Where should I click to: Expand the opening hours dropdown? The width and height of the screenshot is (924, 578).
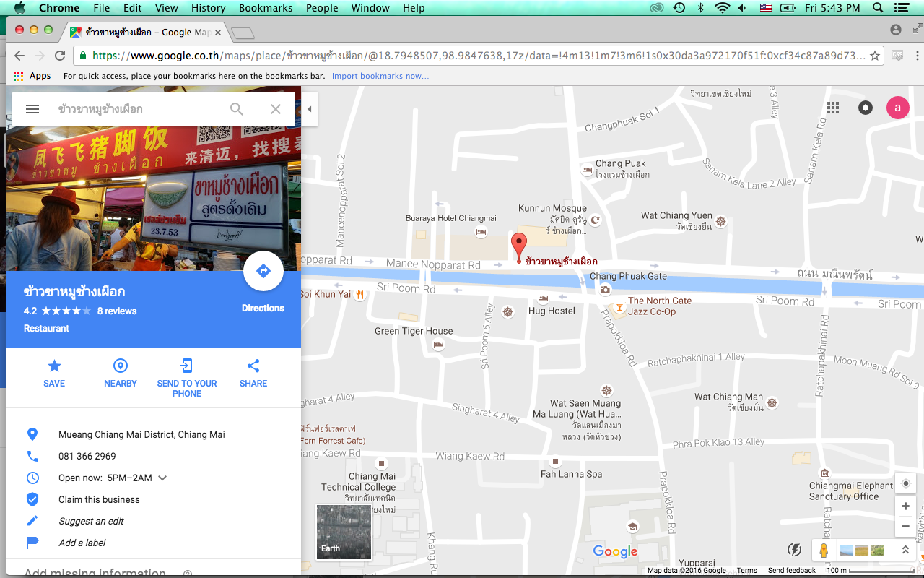coord(162,478)
